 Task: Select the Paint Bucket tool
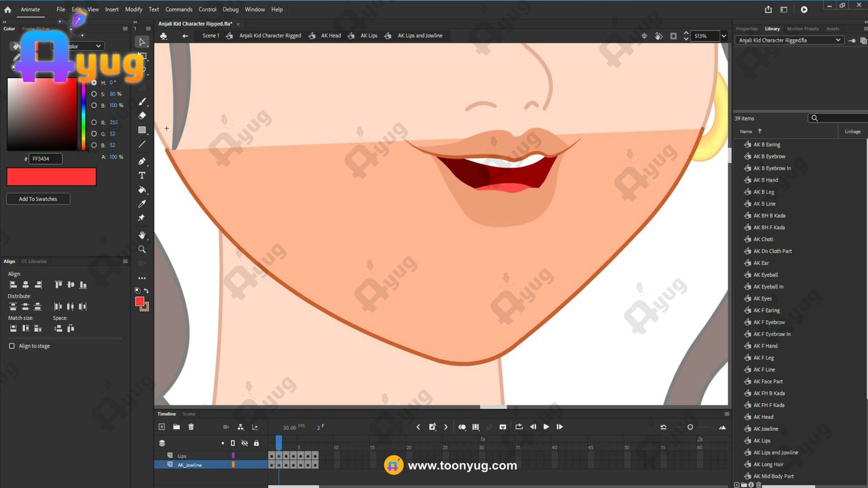coord(142,190)
